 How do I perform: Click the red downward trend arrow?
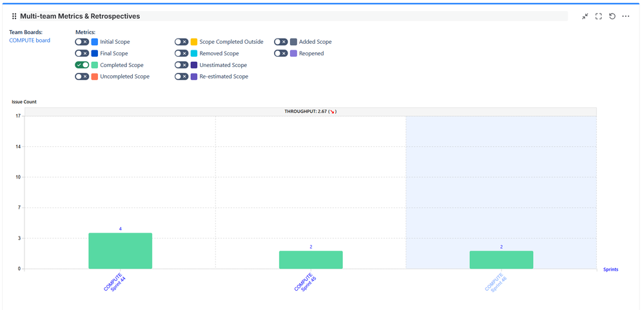tap(333, 111)
